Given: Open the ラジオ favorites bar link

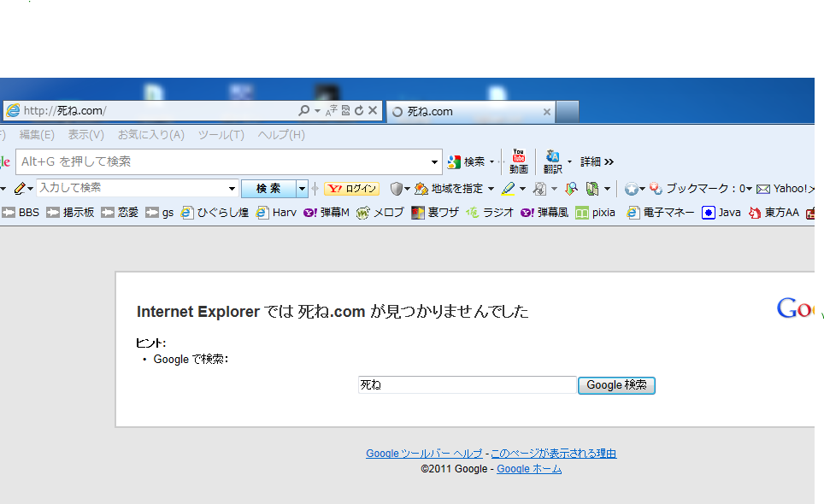Looking at the screenshot, I should pos(489,212).
